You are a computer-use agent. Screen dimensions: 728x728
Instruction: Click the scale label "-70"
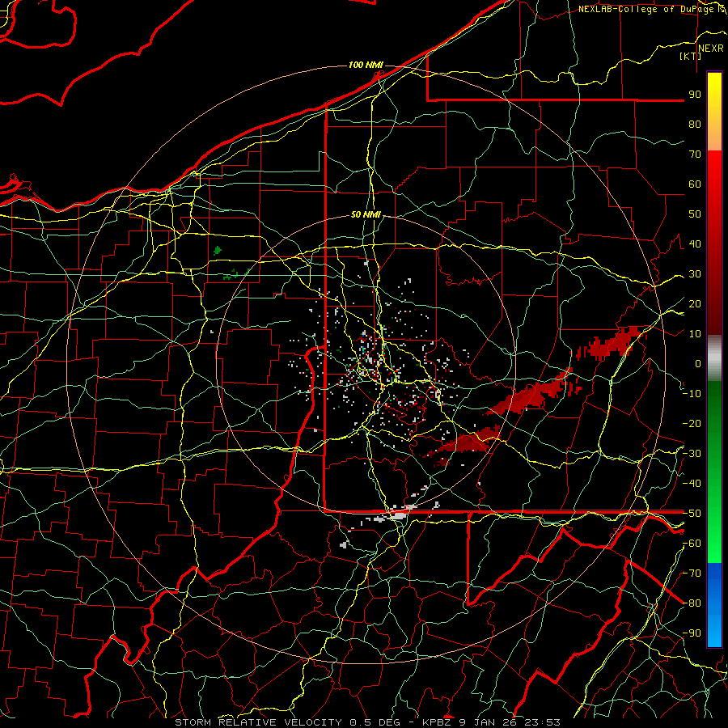(692, 574)
